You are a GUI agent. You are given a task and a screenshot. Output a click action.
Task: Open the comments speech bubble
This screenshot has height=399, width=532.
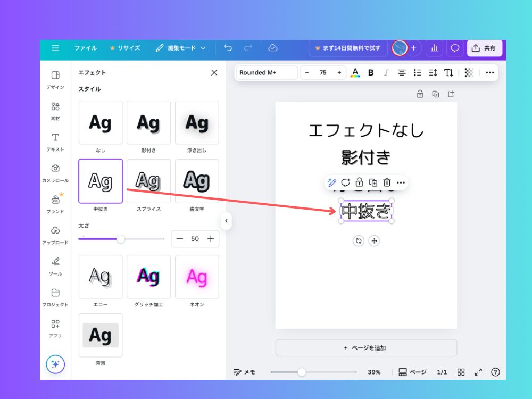coord(455,48)
